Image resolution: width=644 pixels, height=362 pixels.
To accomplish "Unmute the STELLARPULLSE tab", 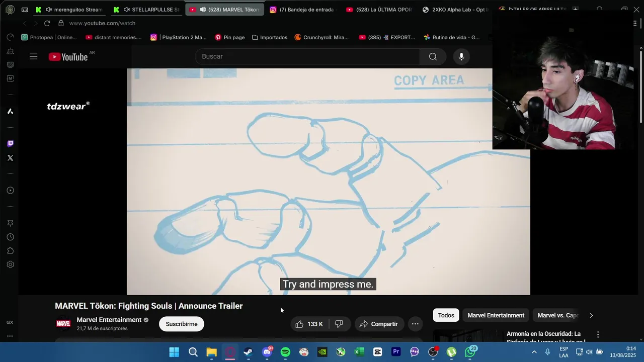I will click(x=127, y=10).
